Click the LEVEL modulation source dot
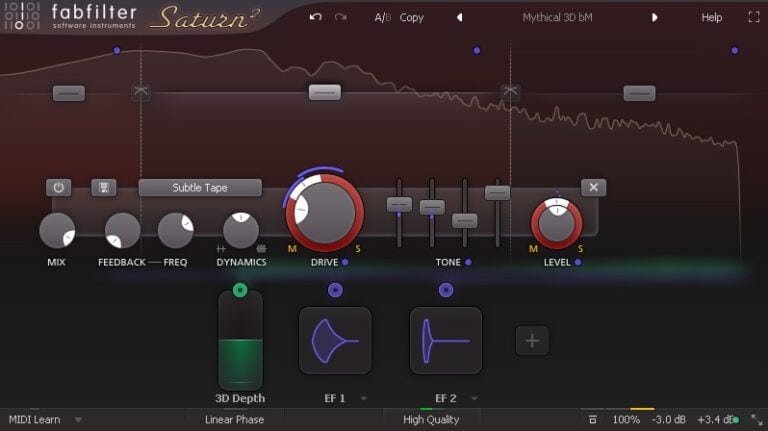Screen dimensions: 768x431 [x=578, y=263]
